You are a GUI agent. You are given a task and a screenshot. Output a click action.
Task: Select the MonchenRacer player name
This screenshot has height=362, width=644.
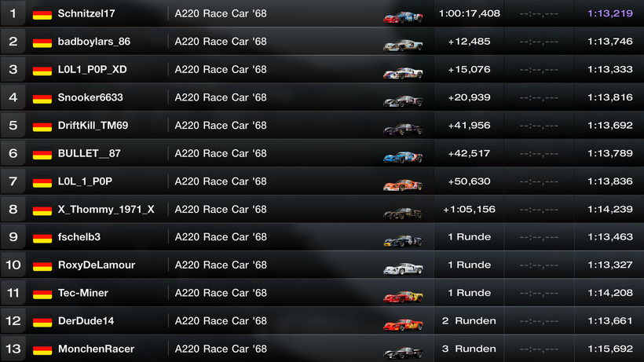click(x=96, y=349)
